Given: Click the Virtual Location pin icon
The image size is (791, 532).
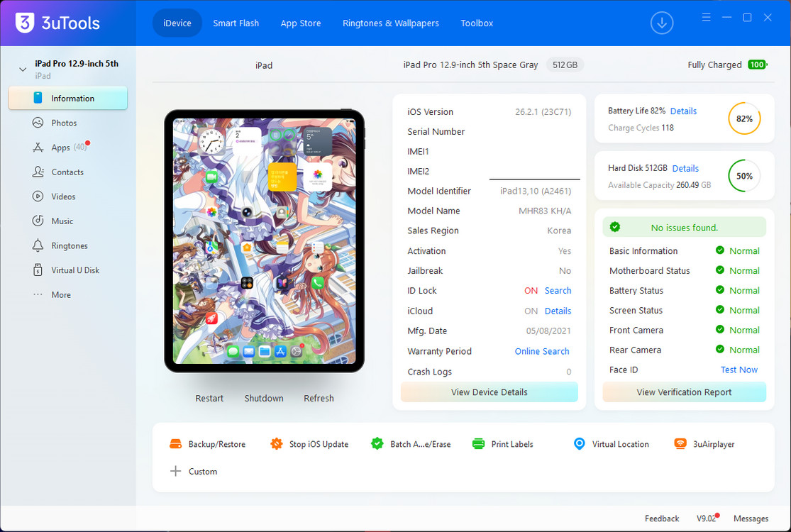Looking at the screenshot, I should [x=579, y=444].
